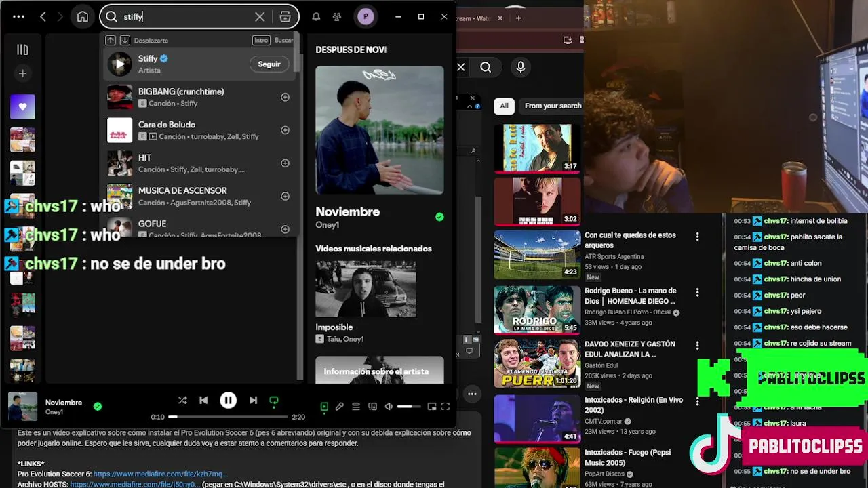Toggle saved checkmark in now playing bar
Viewport: 868px width, 488px height.
pyautogui.click(x=98, y=407)
